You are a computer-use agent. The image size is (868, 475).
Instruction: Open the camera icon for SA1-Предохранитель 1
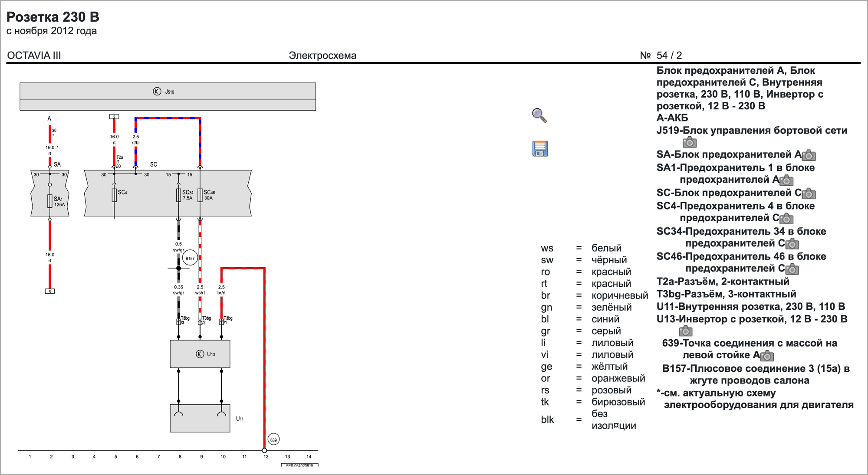786,180
